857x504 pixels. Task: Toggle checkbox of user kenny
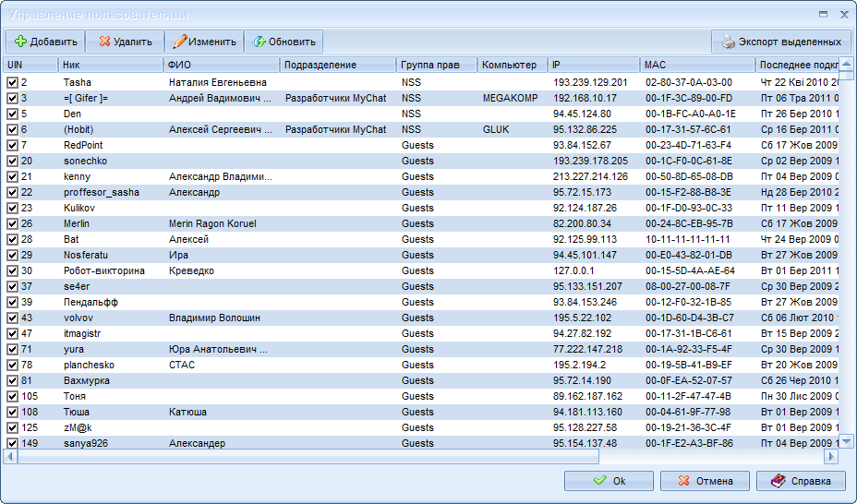pyautogui.click(x=12, y=177)
